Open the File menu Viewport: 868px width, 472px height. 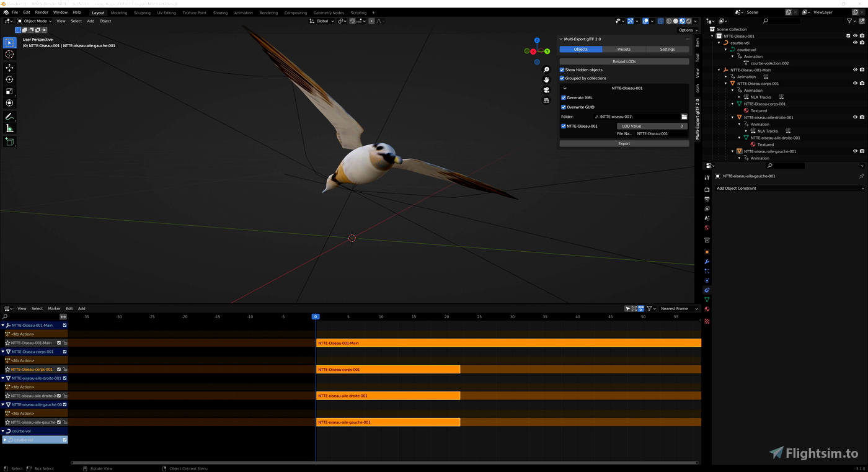(x=15, y=12)
